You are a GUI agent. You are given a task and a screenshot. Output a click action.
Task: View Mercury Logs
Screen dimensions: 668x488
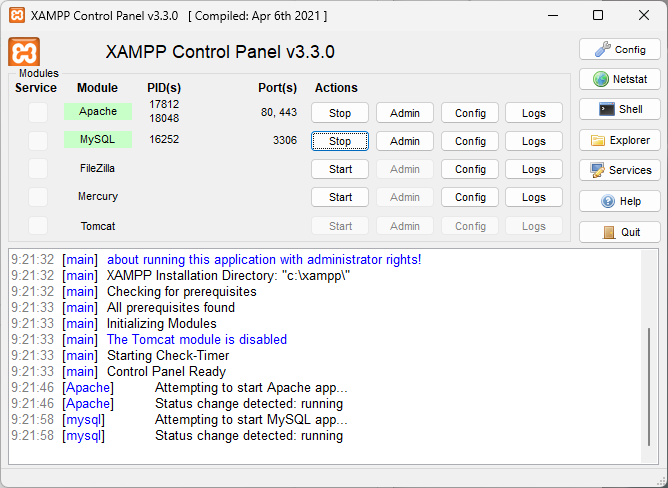(x=533, y=197)
